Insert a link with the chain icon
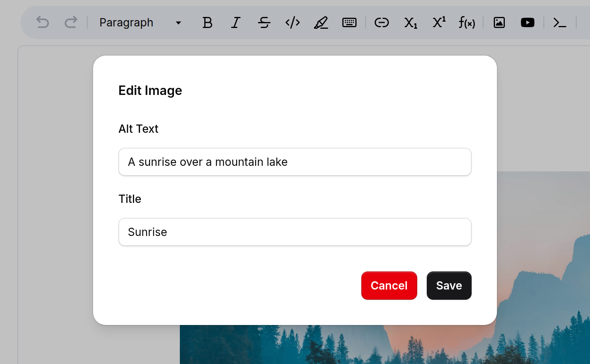This screenshot has height=364, width=590. pyautogui.click(x=382, y=22)
